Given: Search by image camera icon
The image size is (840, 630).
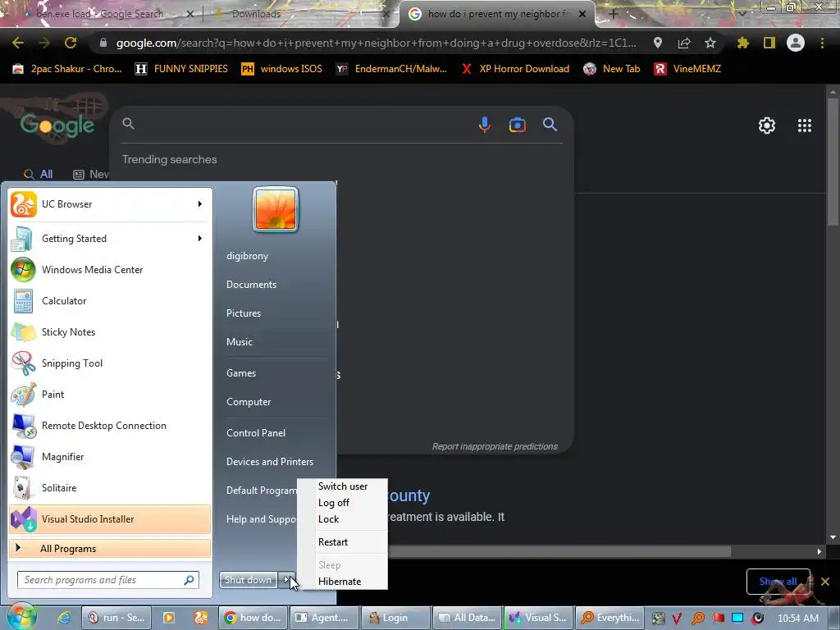Looking at the screenshot, I should click(x=517, y=125).
